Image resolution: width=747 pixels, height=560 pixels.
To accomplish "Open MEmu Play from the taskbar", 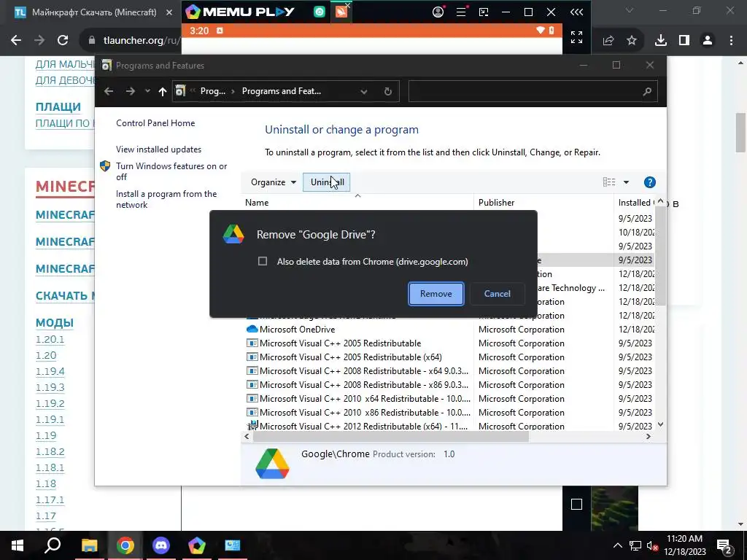I will point(197,545).
